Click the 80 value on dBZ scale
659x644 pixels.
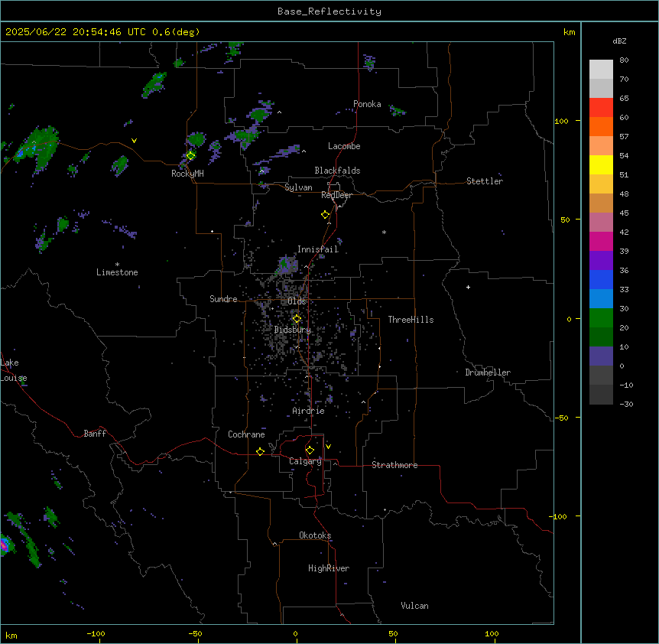click(624, 60)
